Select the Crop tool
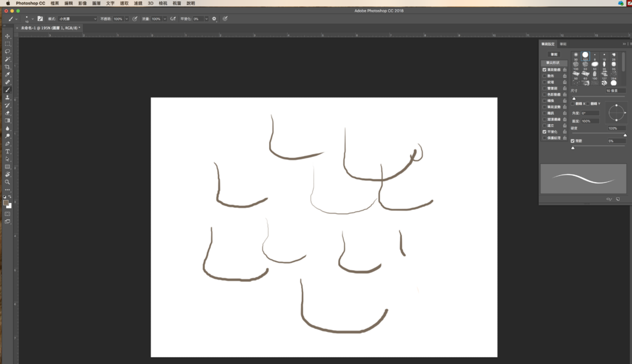 click(7, 67)
